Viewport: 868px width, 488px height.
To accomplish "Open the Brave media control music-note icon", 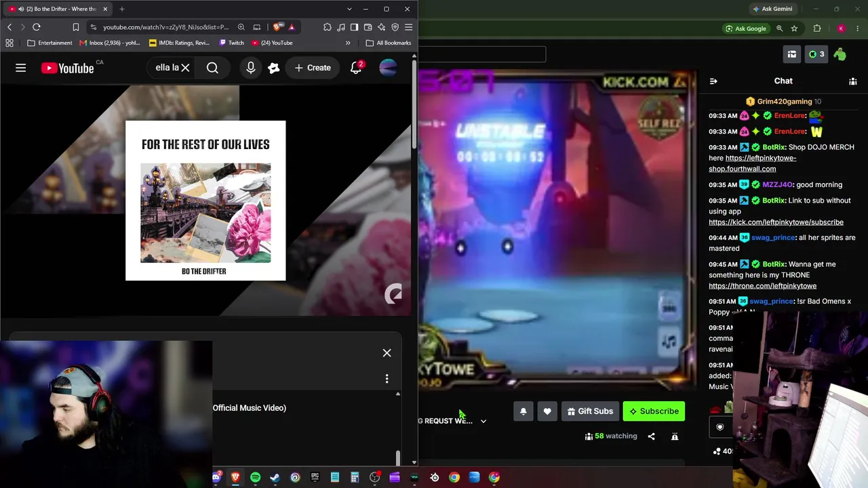I will click(341, 27).
